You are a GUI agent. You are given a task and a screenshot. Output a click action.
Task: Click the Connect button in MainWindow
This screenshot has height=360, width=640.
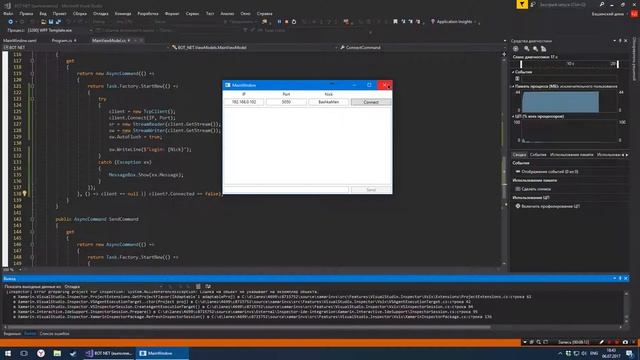(371, 102)
